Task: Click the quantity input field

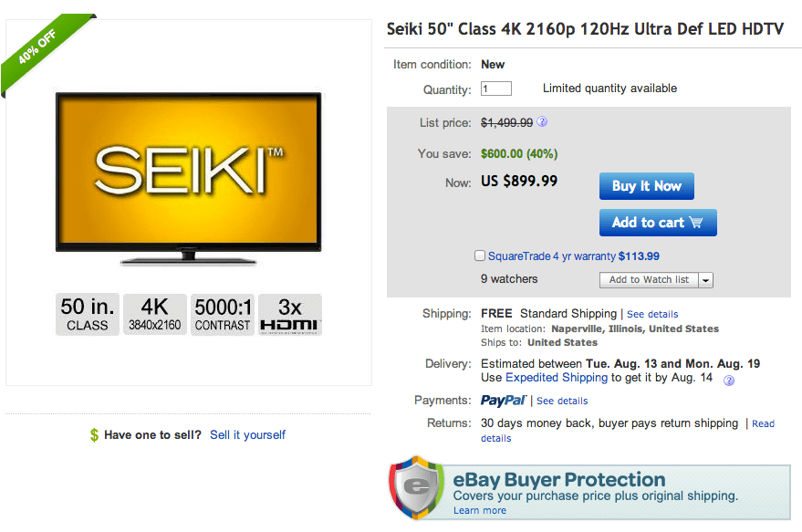Action: coord(495,88)
